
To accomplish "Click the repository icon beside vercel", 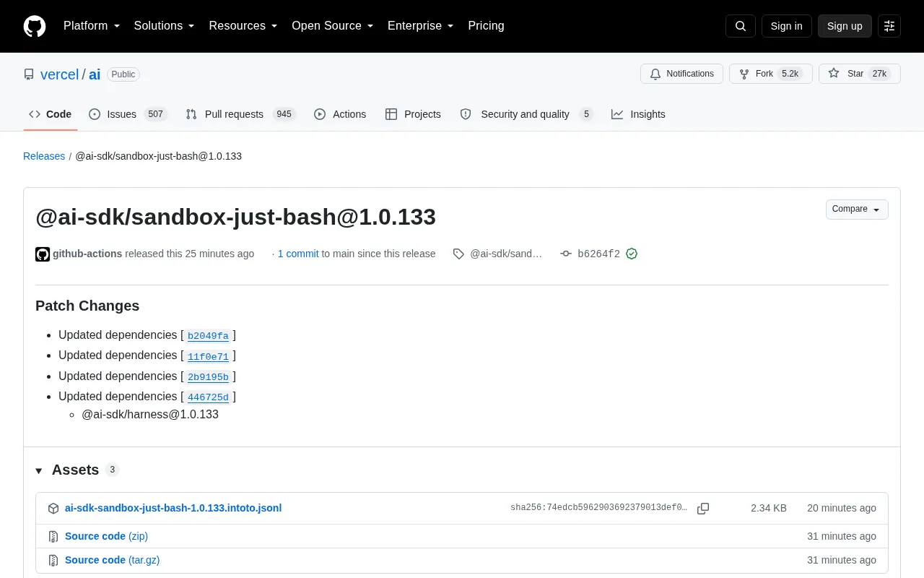I will (29, 74).
